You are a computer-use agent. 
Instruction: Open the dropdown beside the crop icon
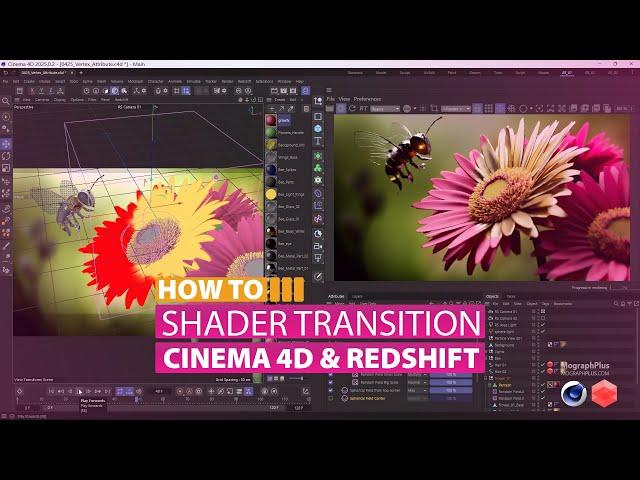[x=456, y=109]
